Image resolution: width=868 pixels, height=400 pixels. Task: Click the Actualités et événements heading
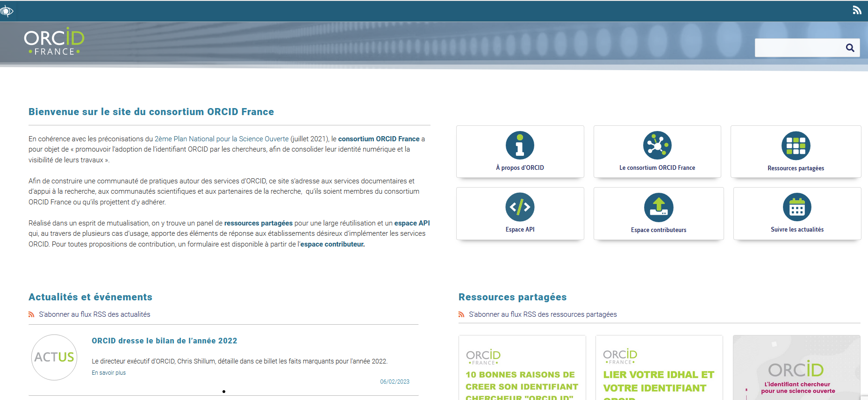pos(90,297)
